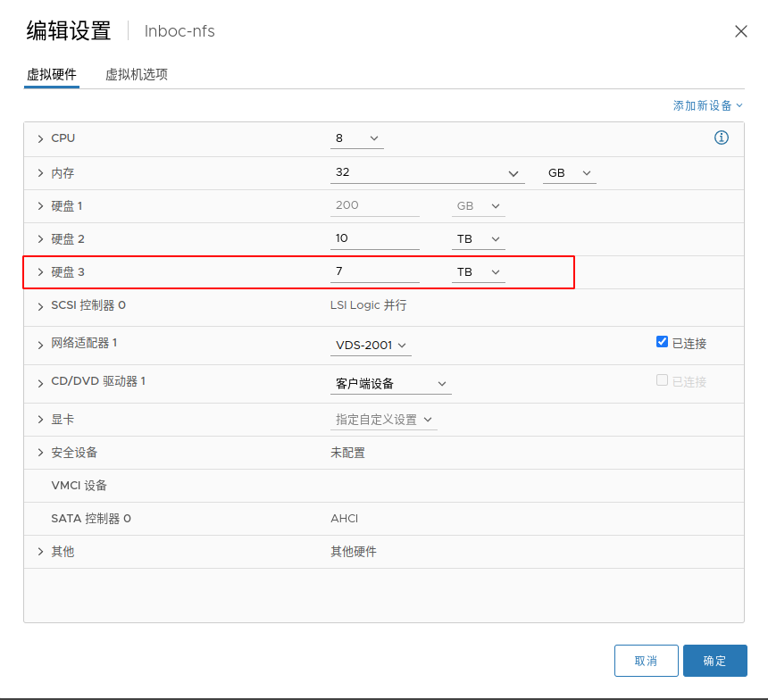Expand the CPU section
This screenshot has height=700, width=768.
pyautogui.click(x=41, y=138)
